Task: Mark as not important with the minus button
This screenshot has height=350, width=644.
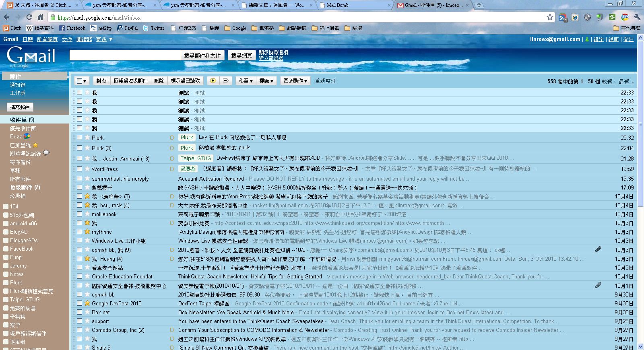Action: [225, 81]
